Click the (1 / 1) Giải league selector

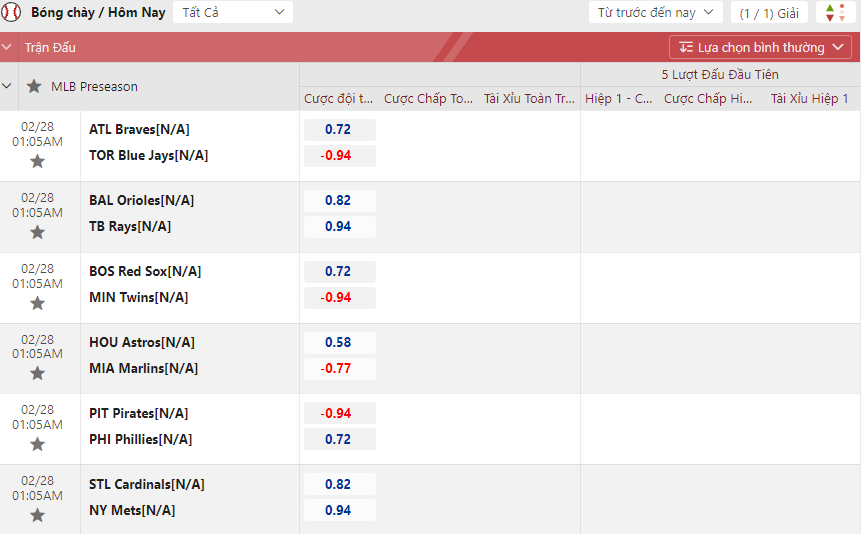click(x=768, y=13)
